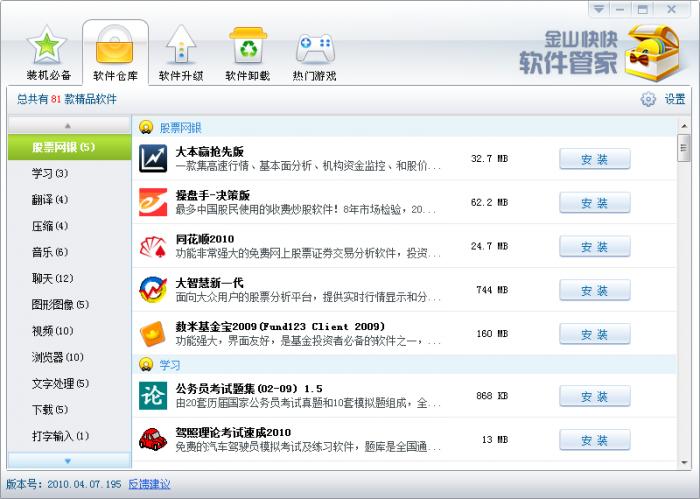Select the 翻译 (4) category
Image resolution: width=700 pixels, height=499 pixels.
70,200
